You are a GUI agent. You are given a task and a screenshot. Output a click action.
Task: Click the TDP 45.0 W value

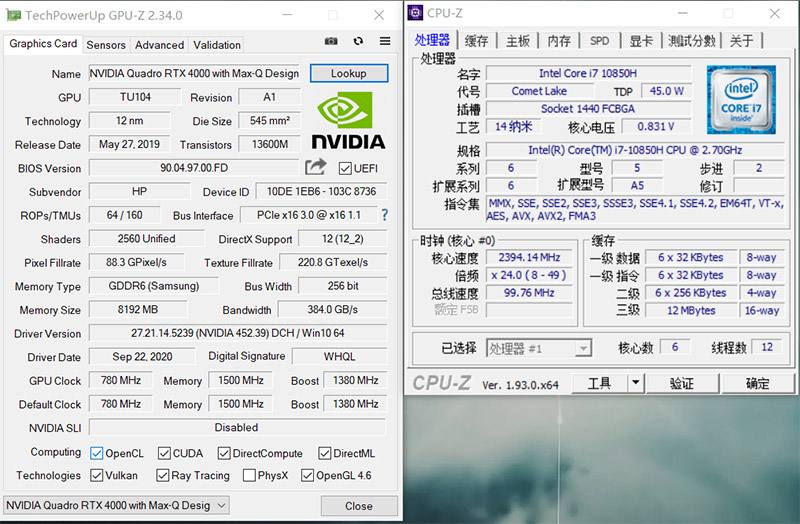pos(666,91)
